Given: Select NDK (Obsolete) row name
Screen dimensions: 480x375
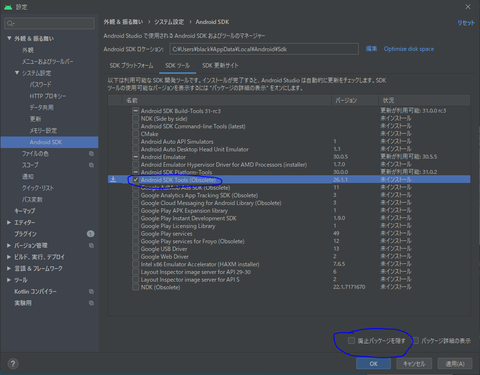Looking at the screenshot, I should 160,287.
